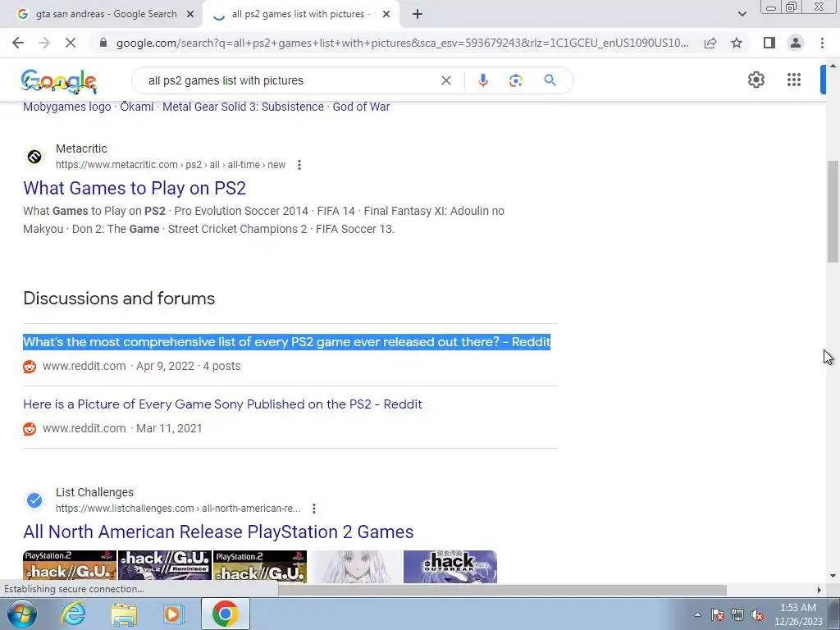Open the white-haired anime character thumbnail
The width and height of the screenshot is (840, 630).
click(x=355, y=567)
